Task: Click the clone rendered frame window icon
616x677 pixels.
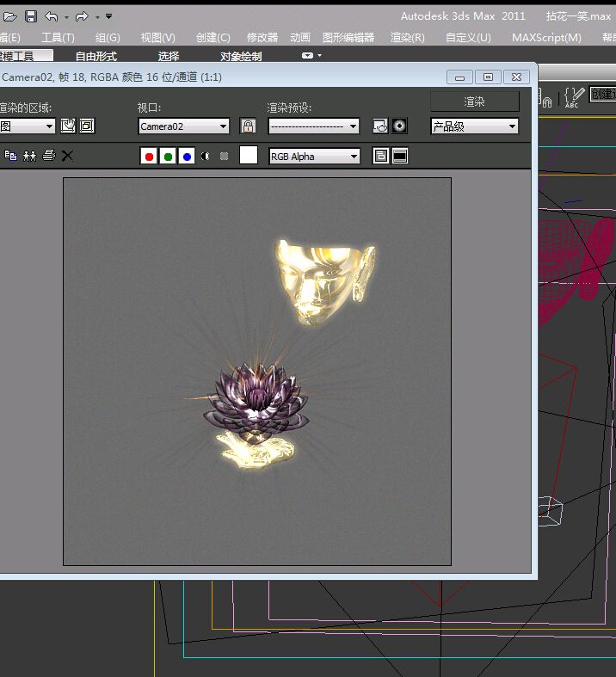Action: click(x=30, y=156)
